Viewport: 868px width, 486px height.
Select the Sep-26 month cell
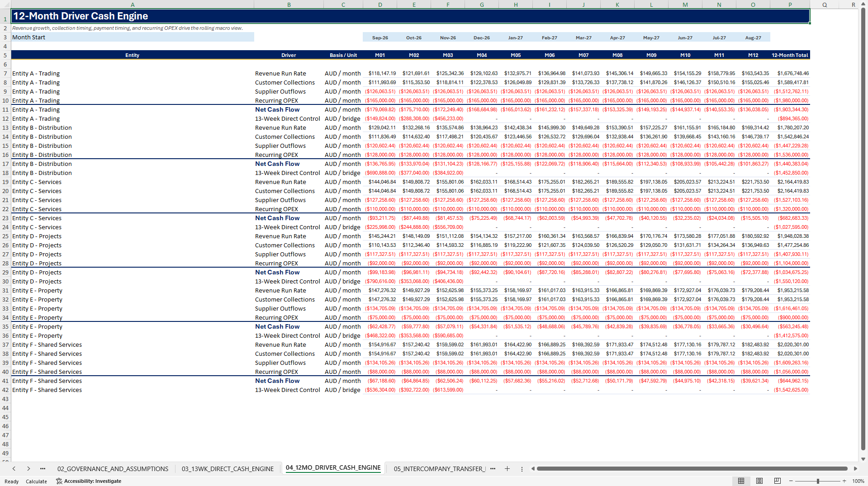click(380, 38)
